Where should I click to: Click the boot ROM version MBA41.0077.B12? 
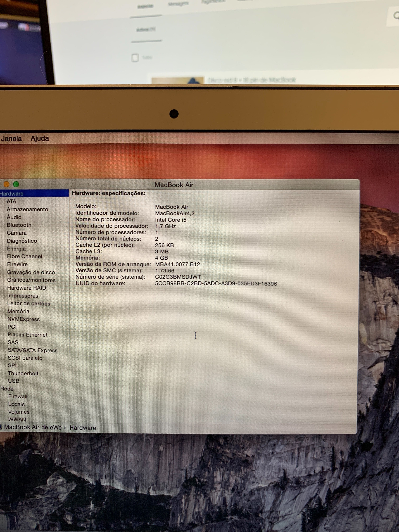click(x=177, y=264)
